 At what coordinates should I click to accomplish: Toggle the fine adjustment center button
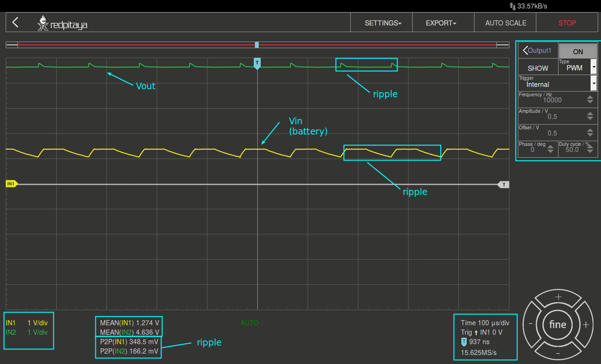[x=558, y=324]
